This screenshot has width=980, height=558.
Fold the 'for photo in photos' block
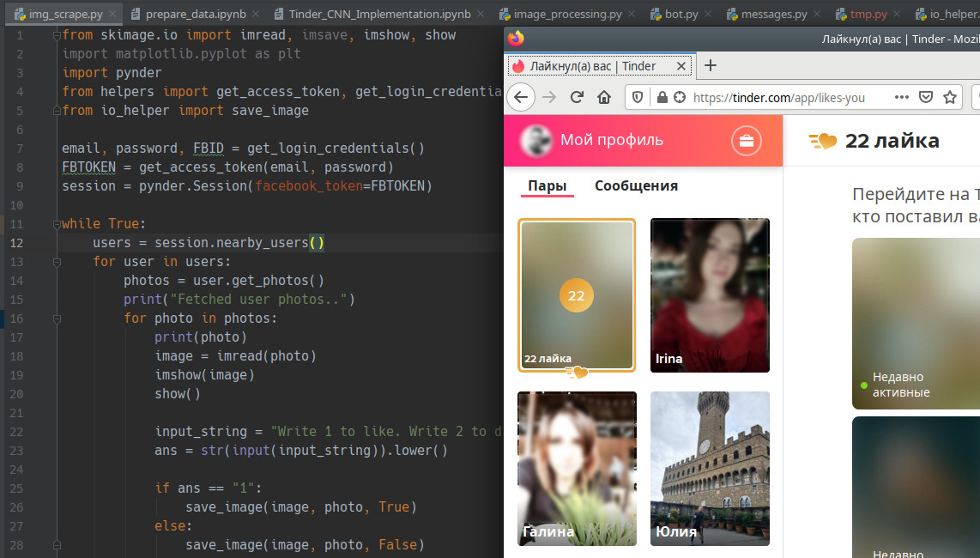[x=57, y=318]
